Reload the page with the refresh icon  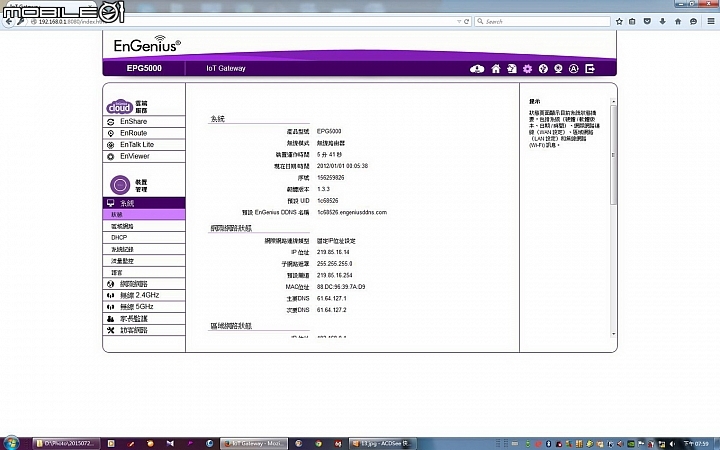point(467,22)
